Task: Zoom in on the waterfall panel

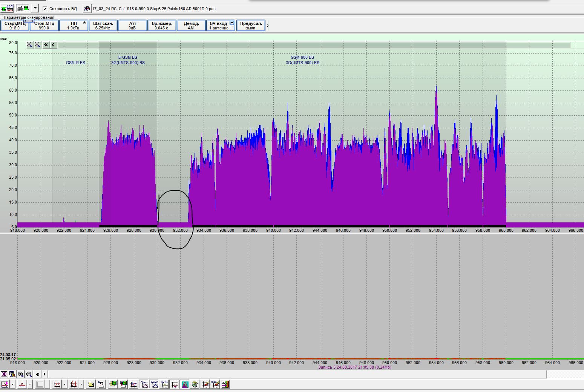Action: click(x=21, y=374)
